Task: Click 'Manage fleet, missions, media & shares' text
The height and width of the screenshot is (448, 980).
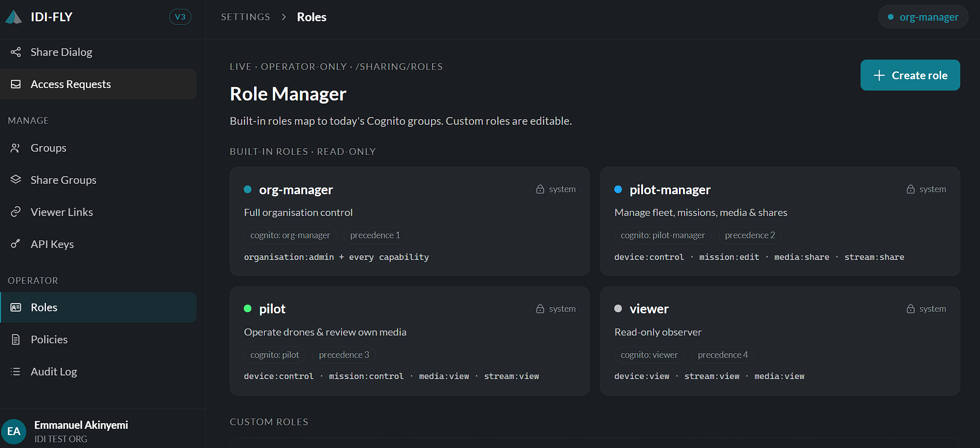Action: [x=701, y=212]
